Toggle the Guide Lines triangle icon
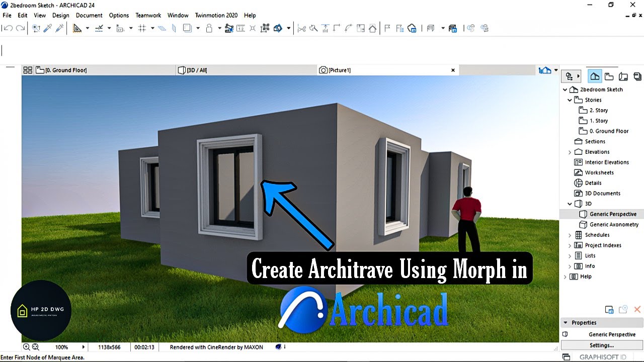Viewport: 644px width, 362px height. [x=77, y=28]
